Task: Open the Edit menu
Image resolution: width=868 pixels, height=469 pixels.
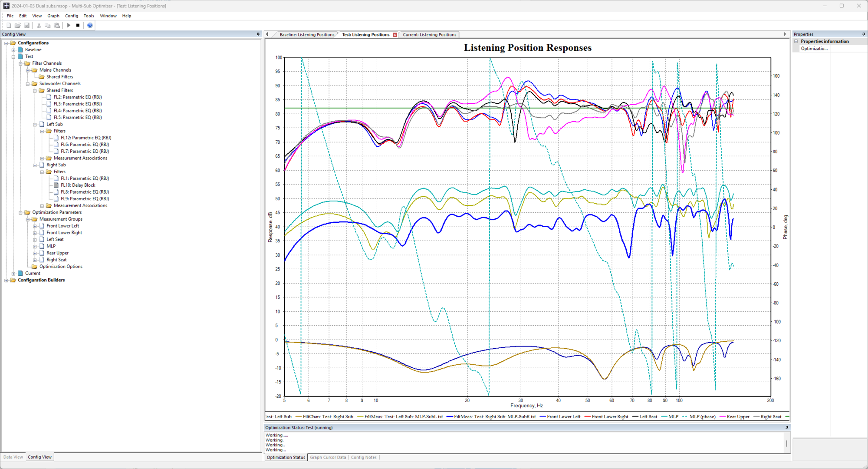Action: [23, 16]
